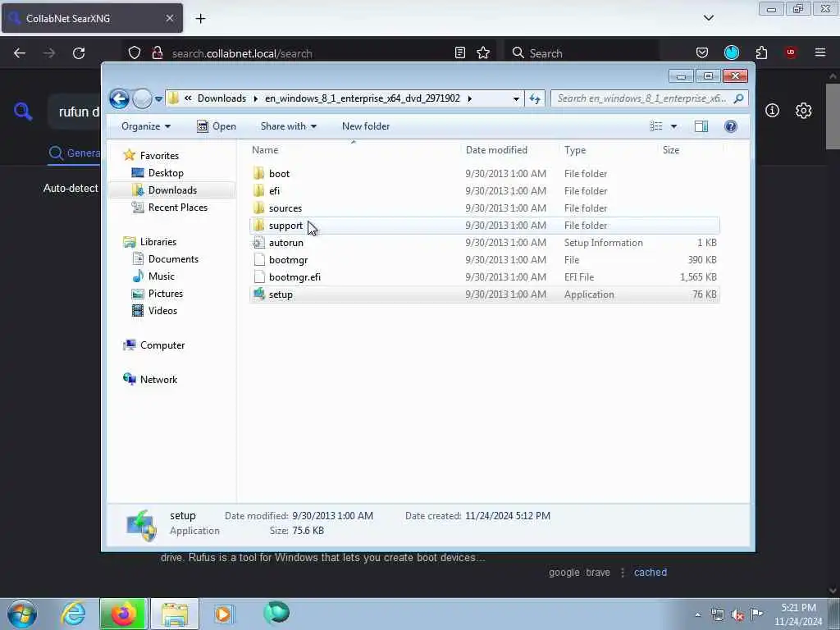Toggle the preview pane icon
Viewport: 840px width, 630px height.
coord(701,126)
